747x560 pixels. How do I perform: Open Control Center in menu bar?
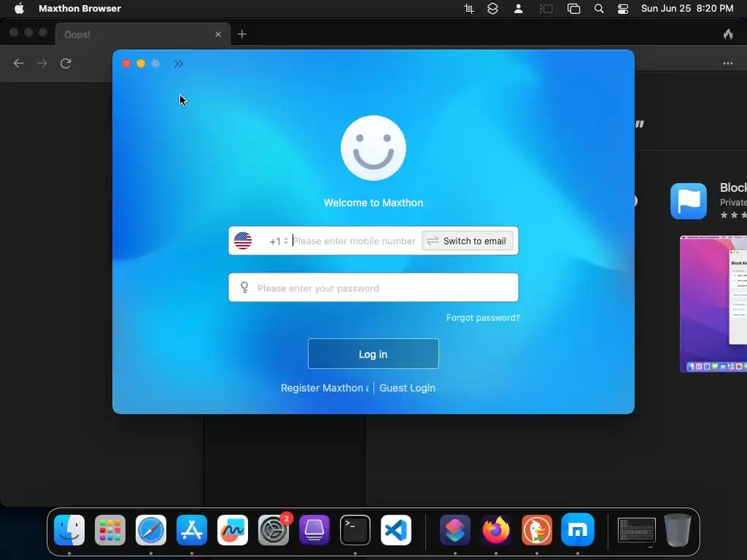(623, 9)
